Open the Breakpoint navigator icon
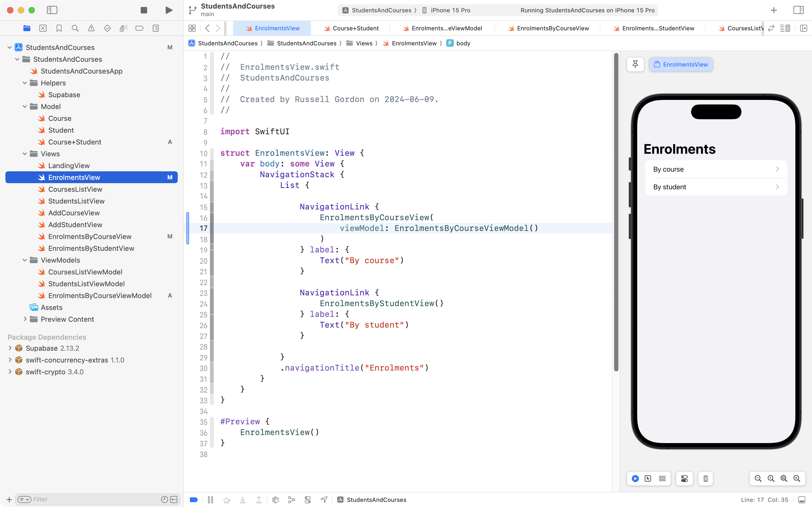 (x=139, y=28)
